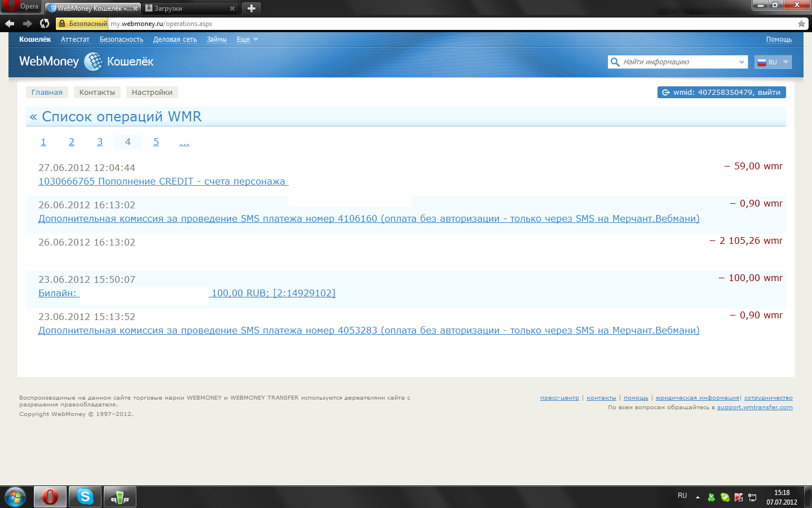
Task: Open the Windows Start menu
Action: [15, 497]
